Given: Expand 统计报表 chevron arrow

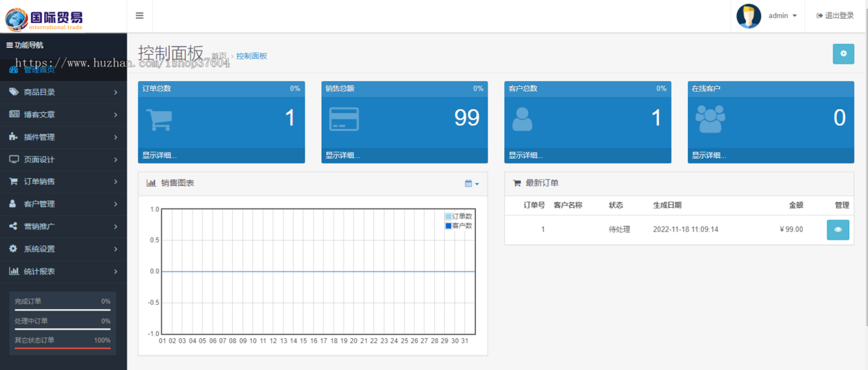Looking at the screenshot, I should pos(116,272).
